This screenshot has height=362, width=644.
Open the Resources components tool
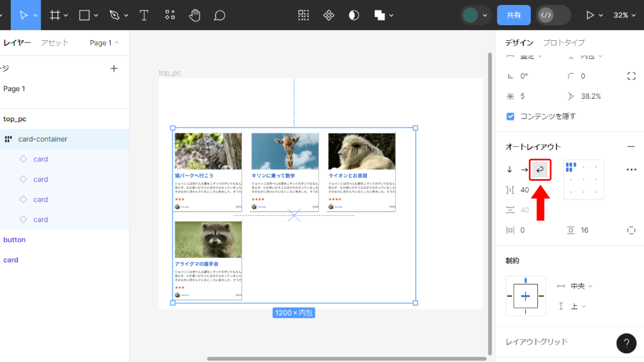(170, 15)
